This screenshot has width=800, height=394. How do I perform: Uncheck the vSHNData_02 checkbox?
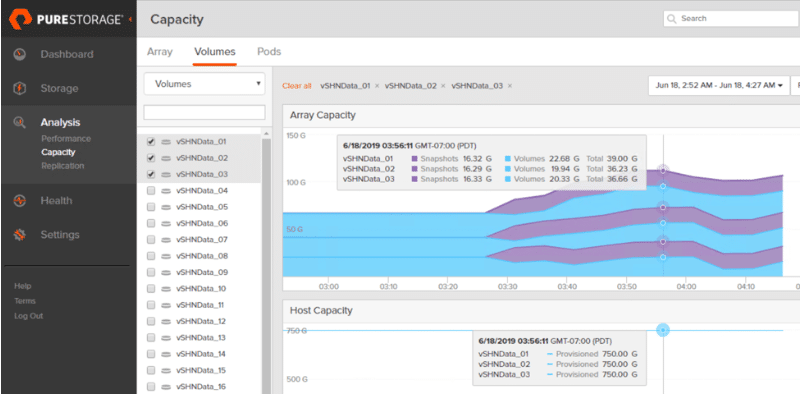click(151, 158)
